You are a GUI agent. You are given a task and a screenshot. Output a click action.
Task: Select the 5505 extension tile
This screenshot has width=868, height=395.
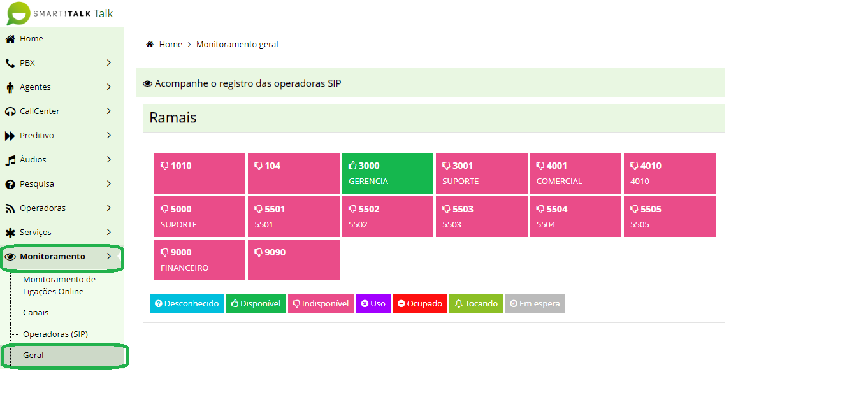670,217
